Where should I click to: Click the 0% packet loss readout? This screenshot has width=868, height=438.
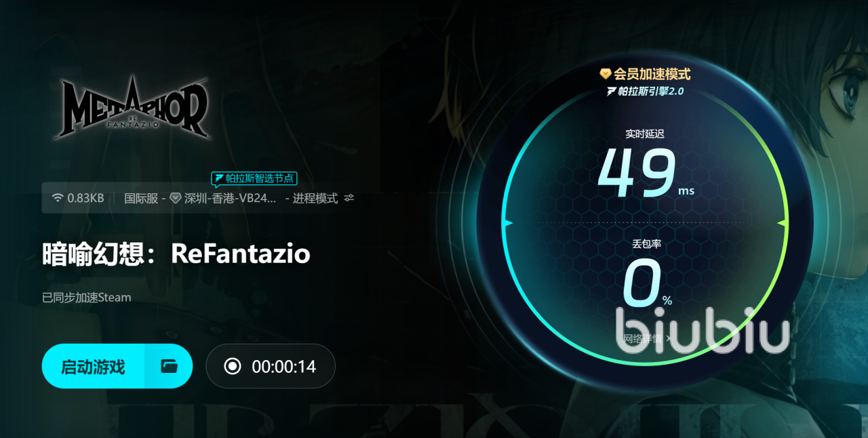[x=646, y=285]
